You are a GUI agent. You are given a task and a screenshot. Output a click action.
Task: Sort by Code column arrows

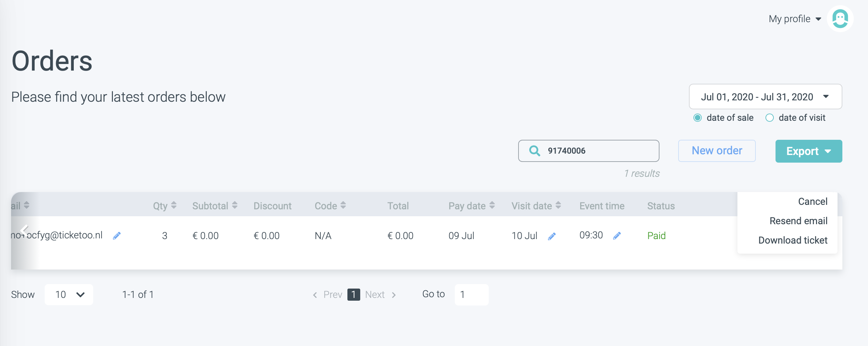click(343, 205)
